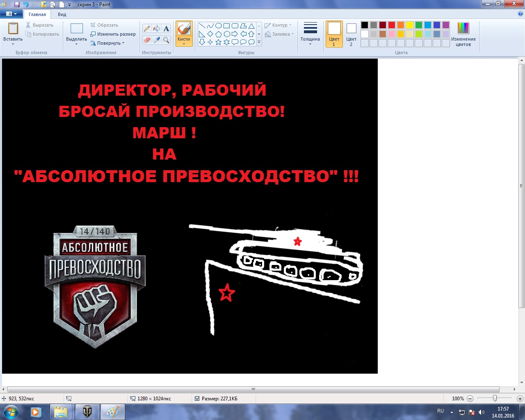Select the Pencil tool

[x=147, y=28]
